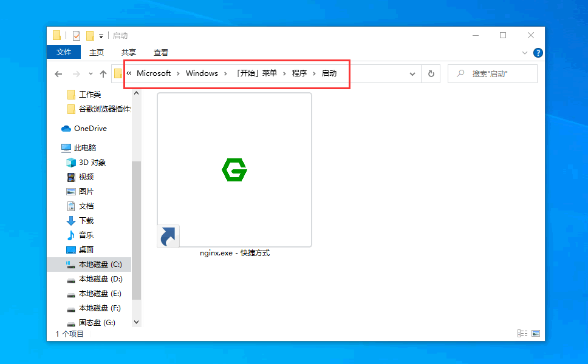Click 「开始」菜单 breadcrumb segment

(x=256, y=73)
